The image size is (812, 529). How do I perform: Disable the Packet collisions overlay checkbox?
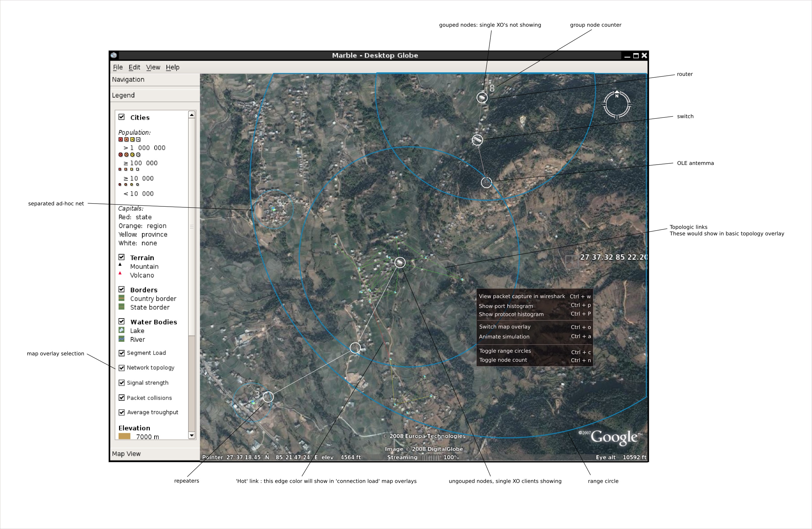tap(122, 398)
